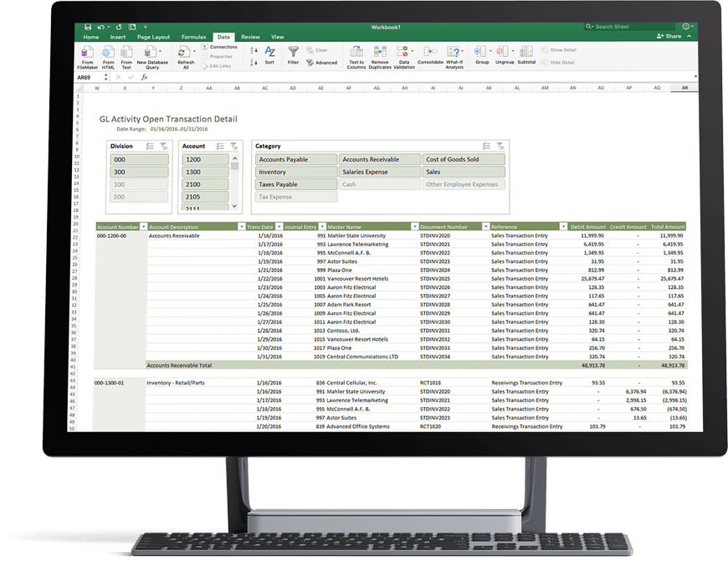Click the Subtotal outline icon
Viewport: 728px width, 577px height.
coord(527,52)
